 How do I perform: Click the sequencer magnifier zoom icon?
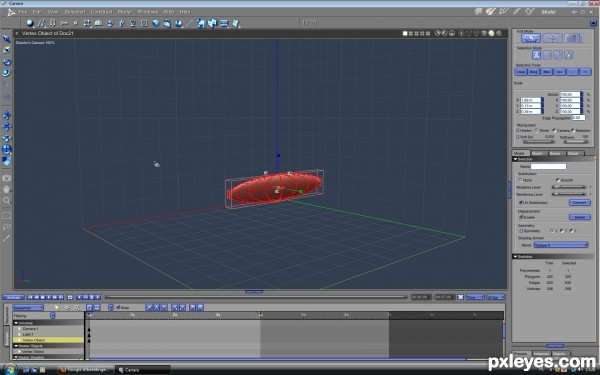tap(77, 307)
